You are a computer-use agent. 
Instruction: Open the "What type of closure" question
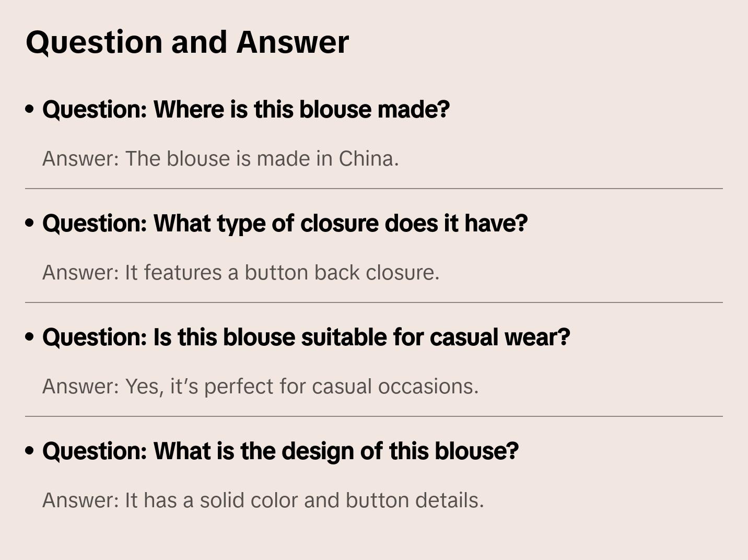pyautogui.click(x=285, y=224)
